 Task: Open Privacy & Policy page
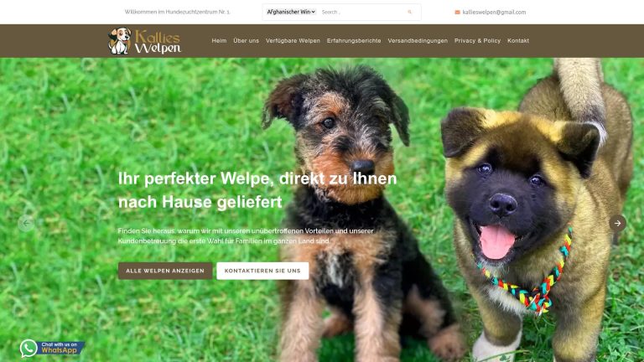pyautogui.click(x=477, y=40)
